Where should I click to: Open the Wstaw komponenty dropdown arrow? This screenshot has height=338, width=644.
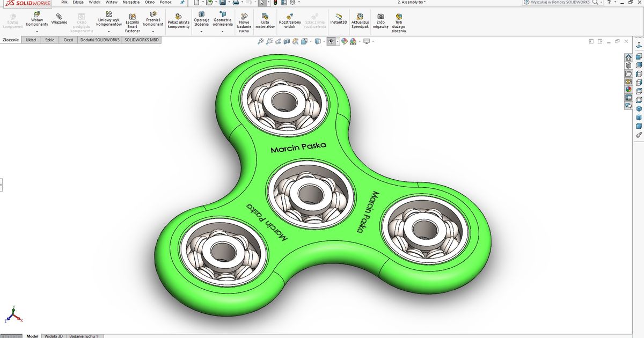[x=36, y=31]
